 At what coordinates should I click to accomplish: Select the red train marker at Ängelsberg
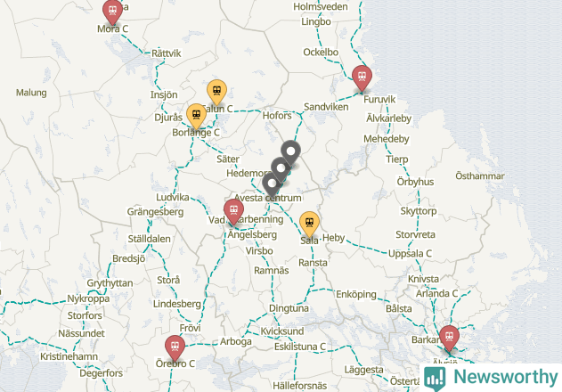233,212
